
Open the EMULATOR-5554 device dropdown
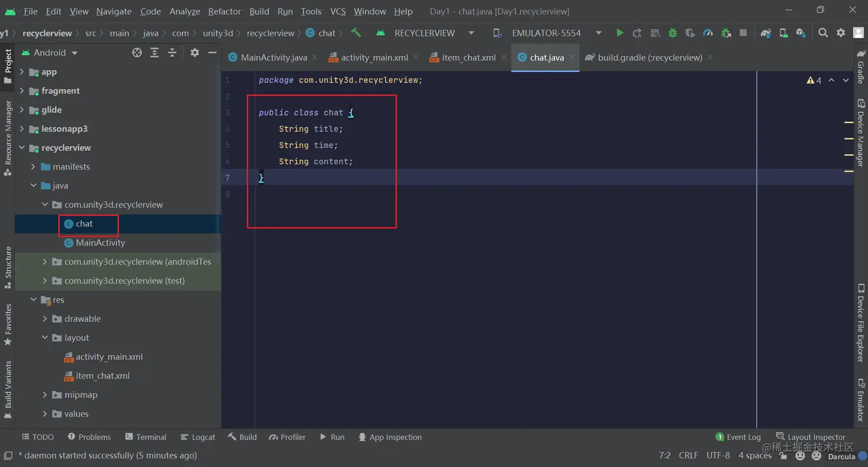(547, 33)
